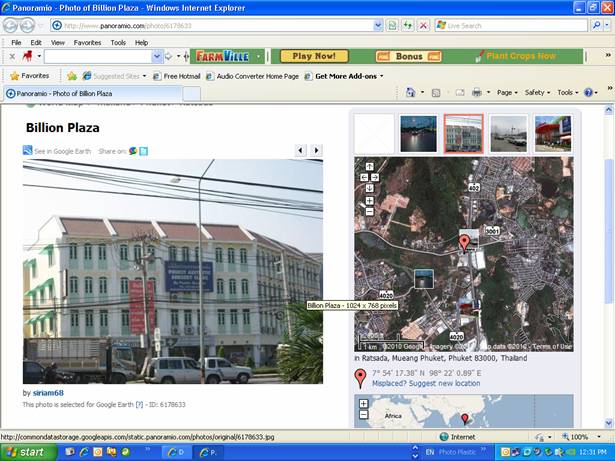Open the Tools command bar dropdown
This screenshot has width=615, height=461.
click(x=577, y=93)
